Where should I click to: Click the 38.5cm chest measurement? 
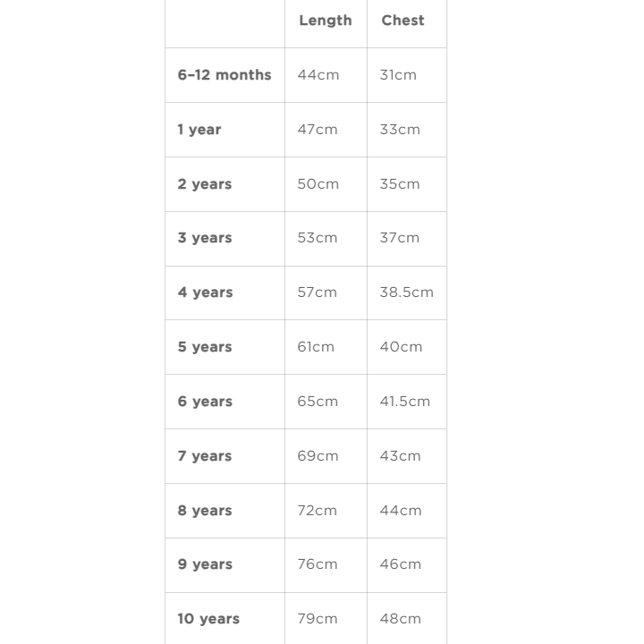click(x=406, y=292)
